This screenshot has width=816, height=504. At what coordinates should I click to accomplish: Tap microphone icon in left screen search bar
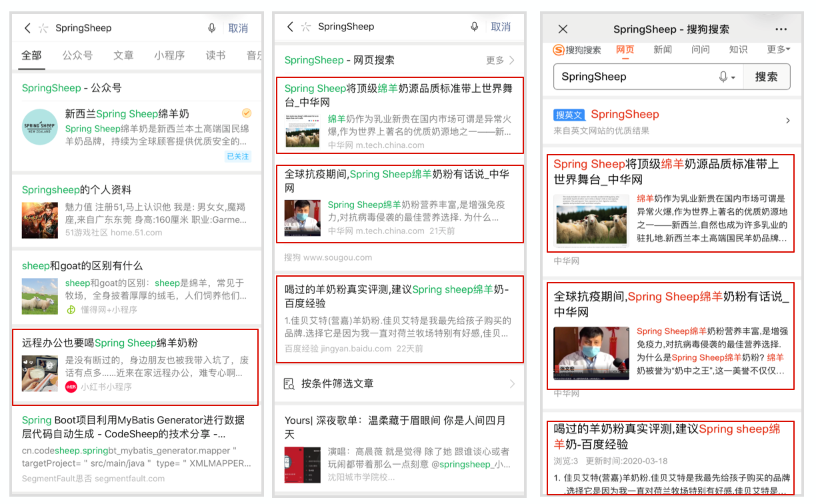[212, 28]
